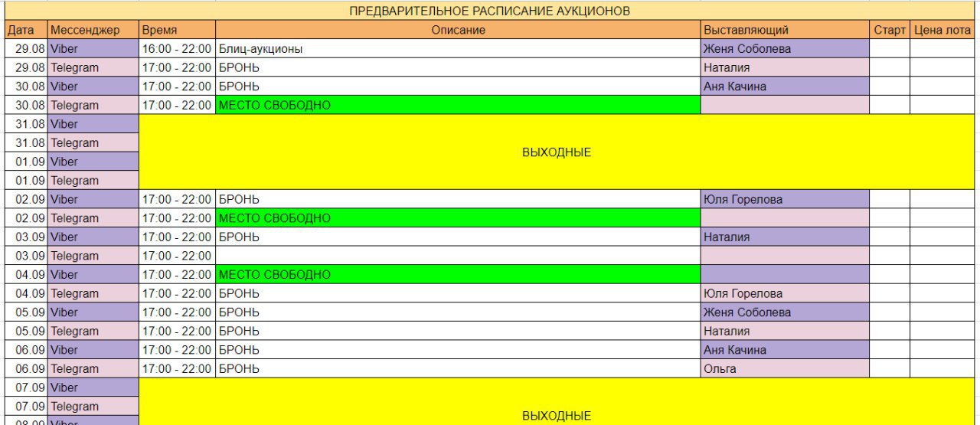Viewport: 980px width, 425px height.
Task: Click the time cell in the 05.09 Telegram row
Action: coord(177,332)
